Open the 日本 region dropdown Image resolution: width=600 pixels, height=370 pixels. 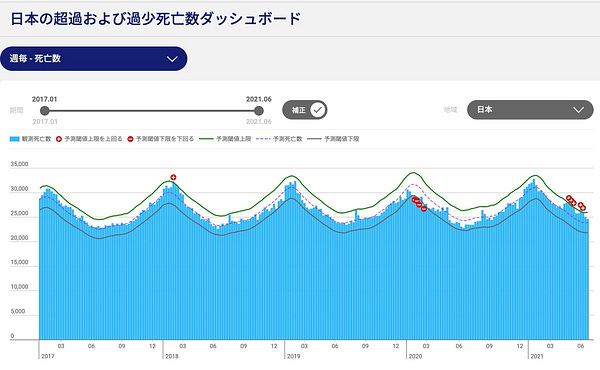pos(530,110)
